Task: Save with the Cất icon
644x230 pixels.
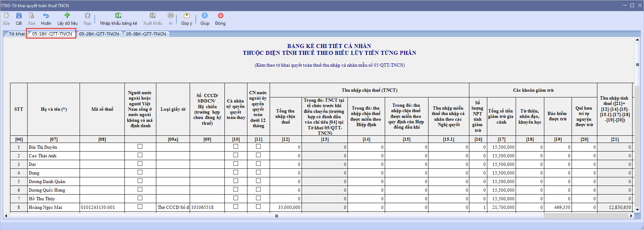Action: point(19,15)
